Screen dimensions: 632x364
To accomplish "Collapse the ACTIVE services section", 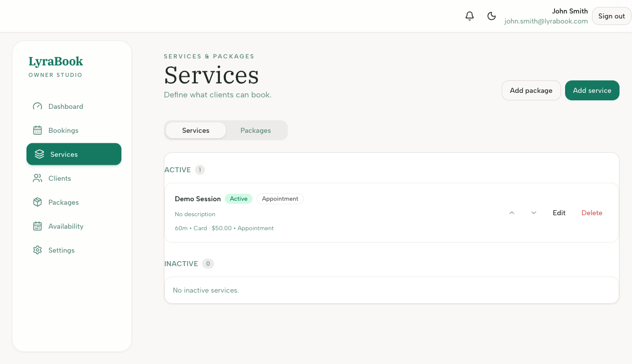I will click(x=178, y=169).
